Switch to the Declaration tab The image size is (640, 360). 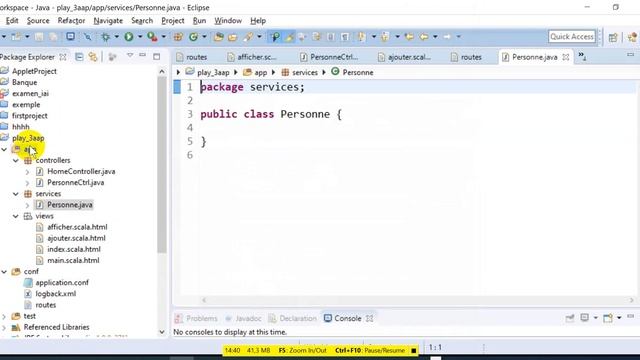293,318
